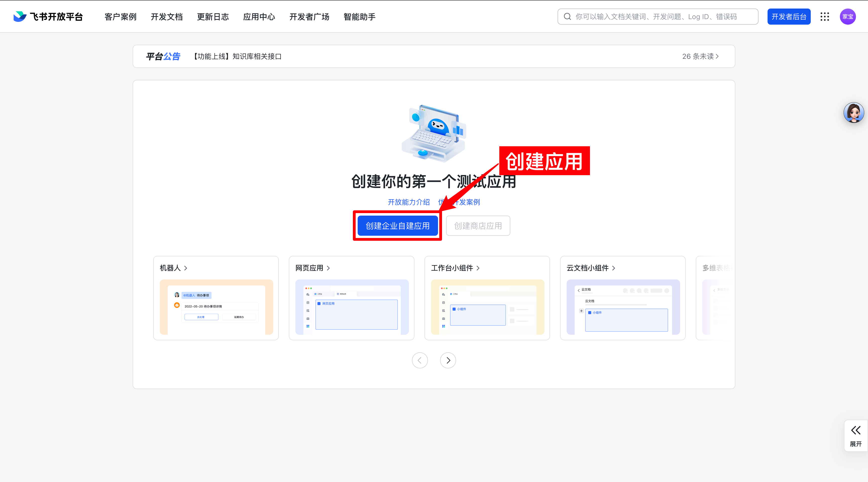Go to next carousel page arrow

[448, 360]
